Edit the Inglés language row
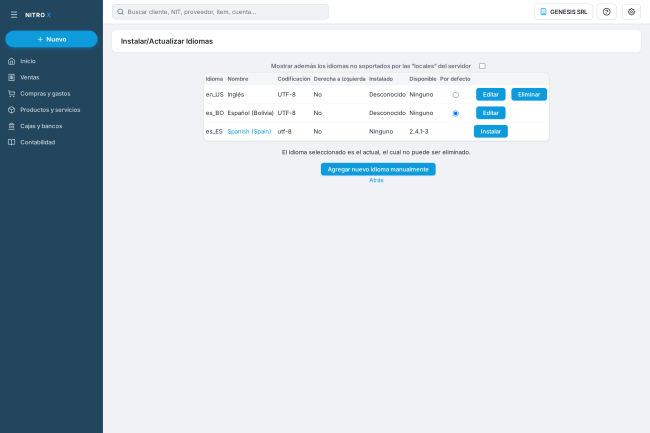This screenshot has width=650, height=433. [490, 94]
